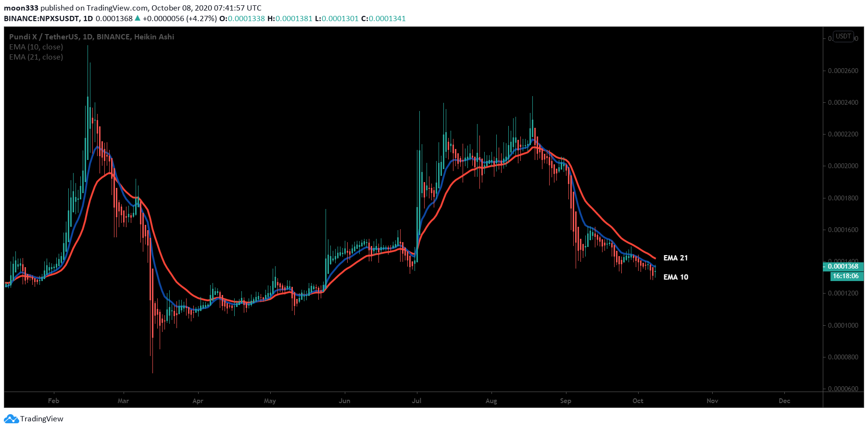The image size is (868, 430).
Task: Click the 0.0001000 price axis label
Action: 843,325
